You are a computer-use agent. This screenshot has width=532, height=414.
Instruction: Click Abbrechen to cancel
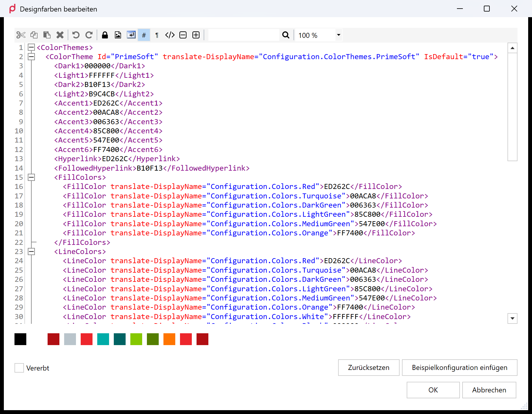(x=489, y=390)
